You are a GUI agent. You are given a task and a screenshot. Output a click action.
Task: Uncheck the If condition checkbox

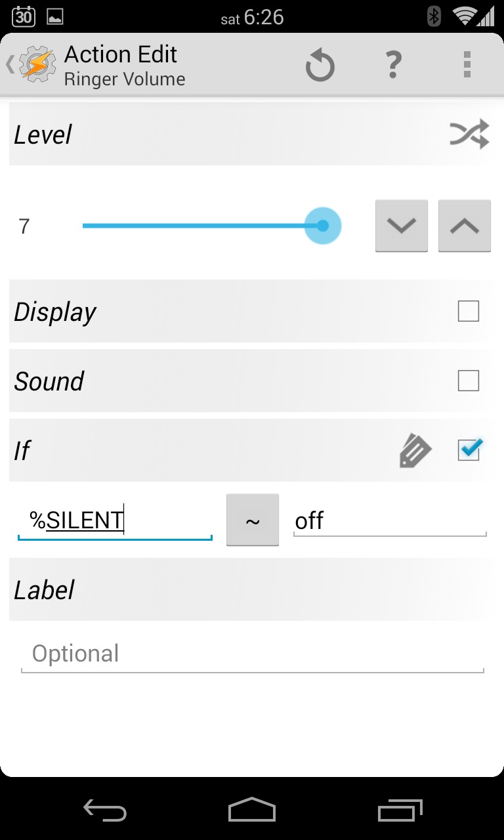click(x=469, y=450)
